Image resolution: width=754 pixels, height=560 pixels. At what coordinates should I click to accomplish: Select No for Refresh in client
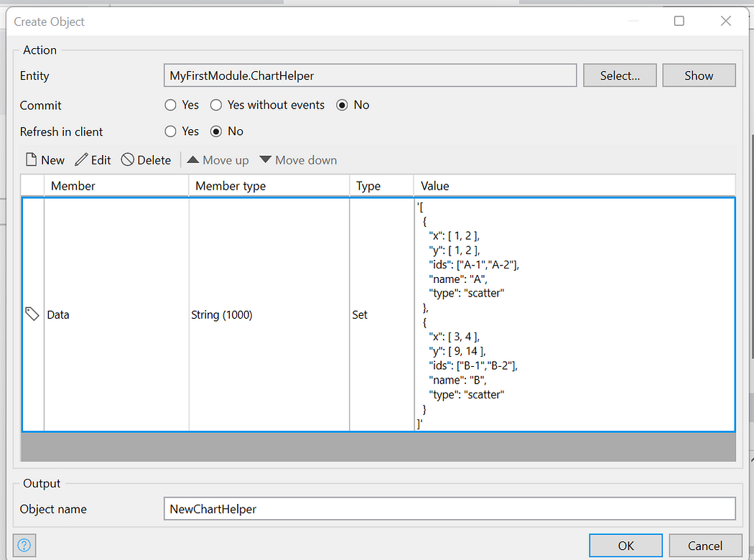[216, 132]
